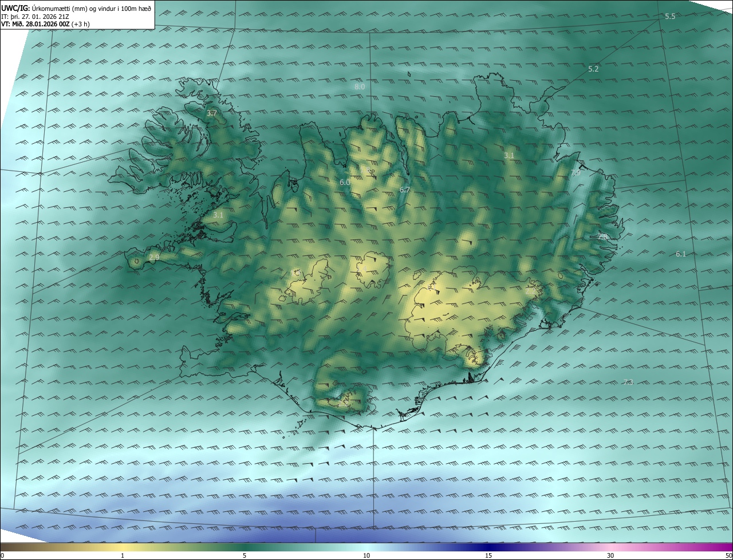Click the dark blue band of the colour scale near 15

coord(488,547)
